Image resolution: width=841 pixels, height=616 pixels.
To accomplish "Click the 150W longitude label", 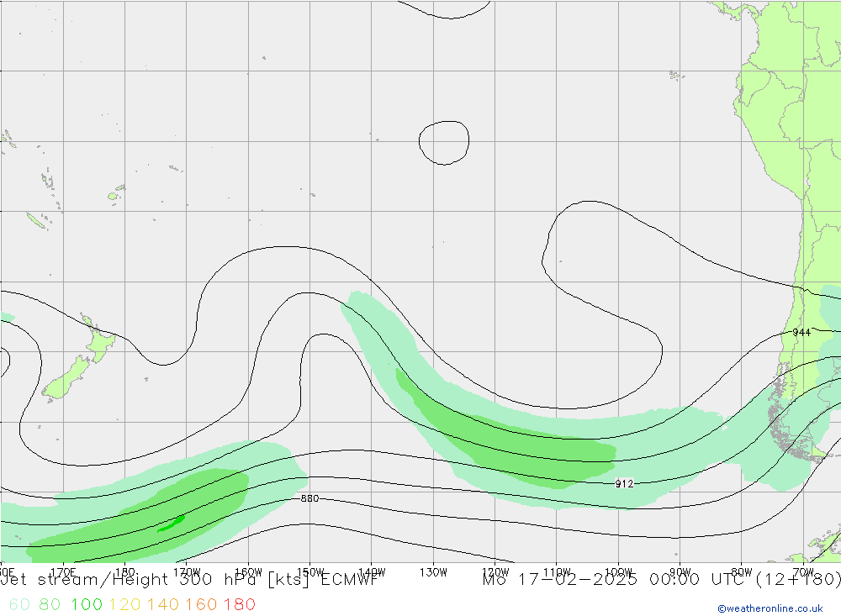I will click(310, 572).
